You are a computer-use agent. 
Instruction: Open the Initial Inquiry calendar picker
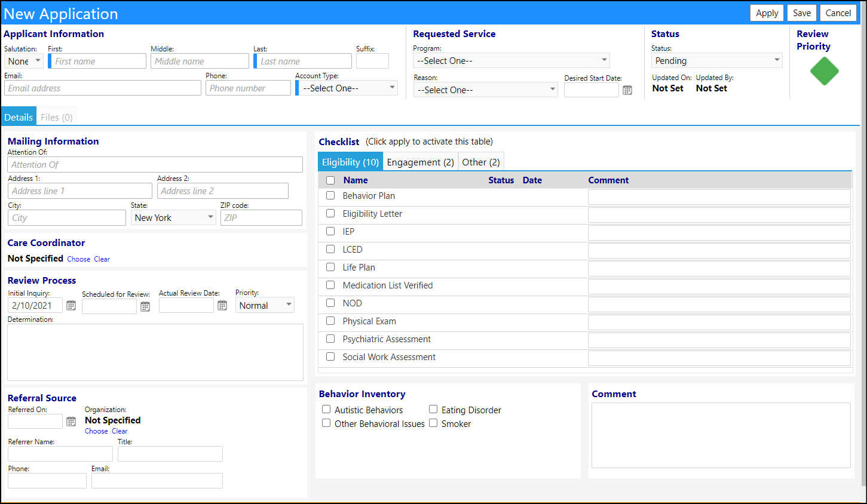(71, 306)
